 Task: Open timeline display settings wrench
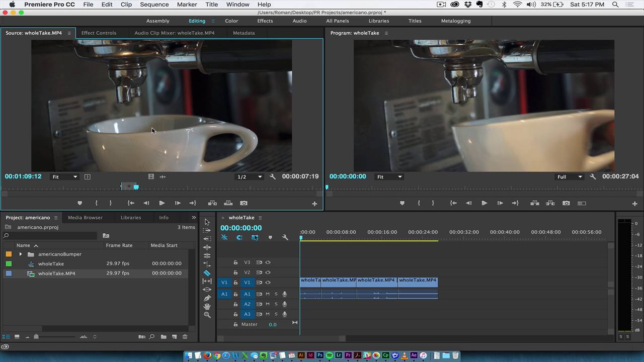coord(285,237)
